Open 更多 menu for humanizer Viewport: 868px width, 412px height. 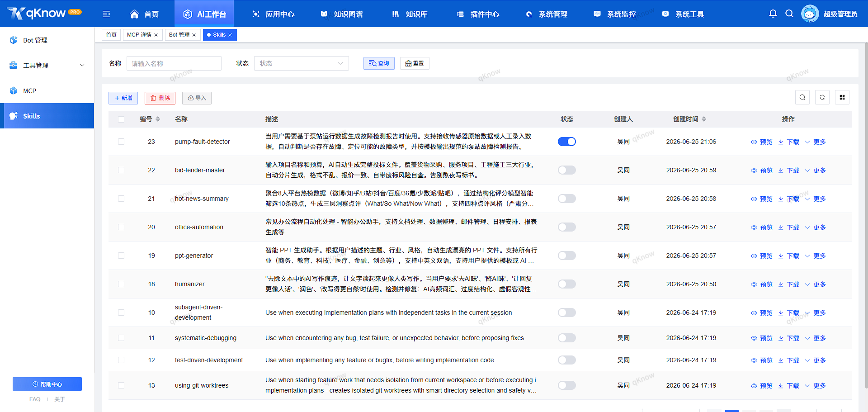pyautogui.click(x=816, y=284)
